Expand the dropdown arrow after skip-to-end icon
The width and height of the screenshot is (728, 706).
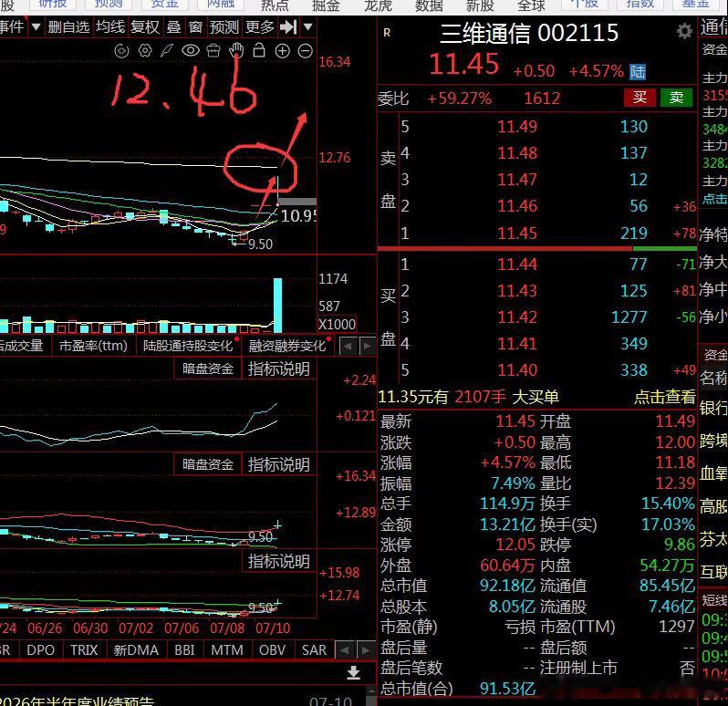pyautogui.click(x=307, y=27)
